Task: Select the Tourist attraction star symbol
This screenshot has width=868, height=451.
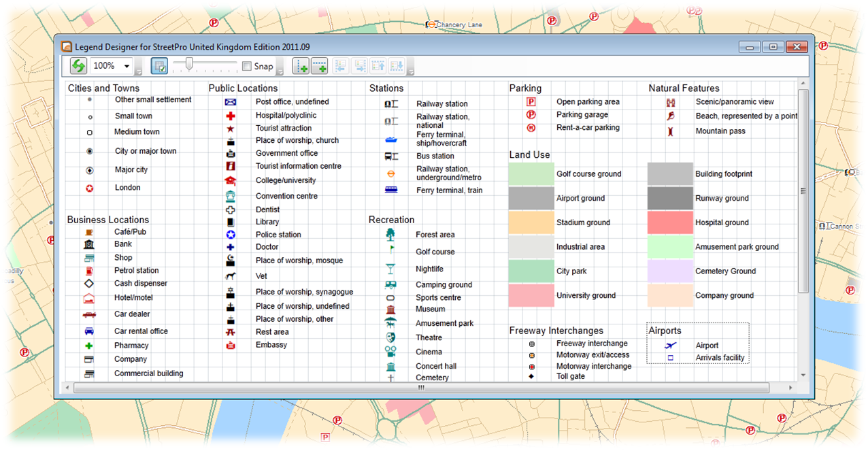Action: pyautogui.click(x=231, y=129)
